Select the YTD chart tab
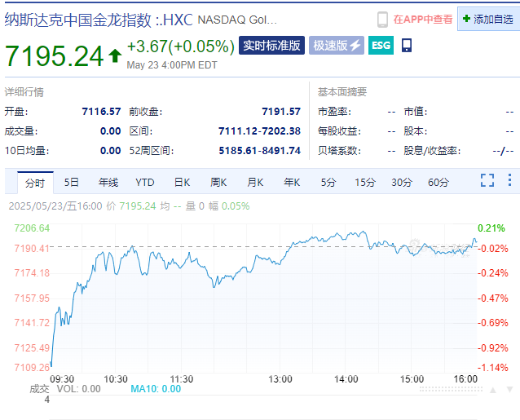 coord(145,182)
